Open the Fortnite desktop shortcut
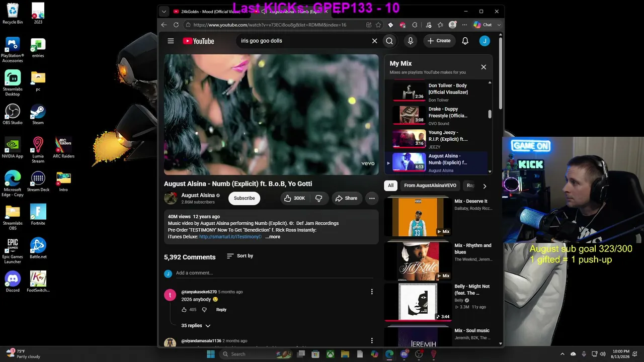 (x=38, y=214)
